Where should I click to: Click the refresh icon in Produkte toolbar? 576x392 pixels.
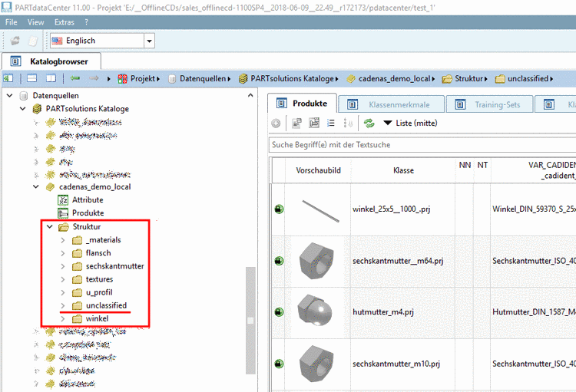tap(369, 124)
